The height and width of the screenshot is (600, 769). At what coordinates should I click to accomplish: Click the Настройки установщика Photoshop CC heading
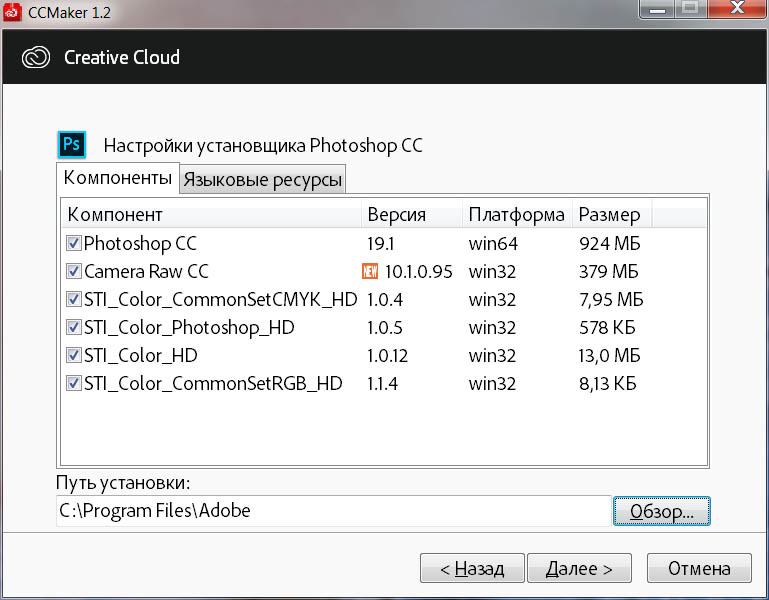(x=263, y=146)
